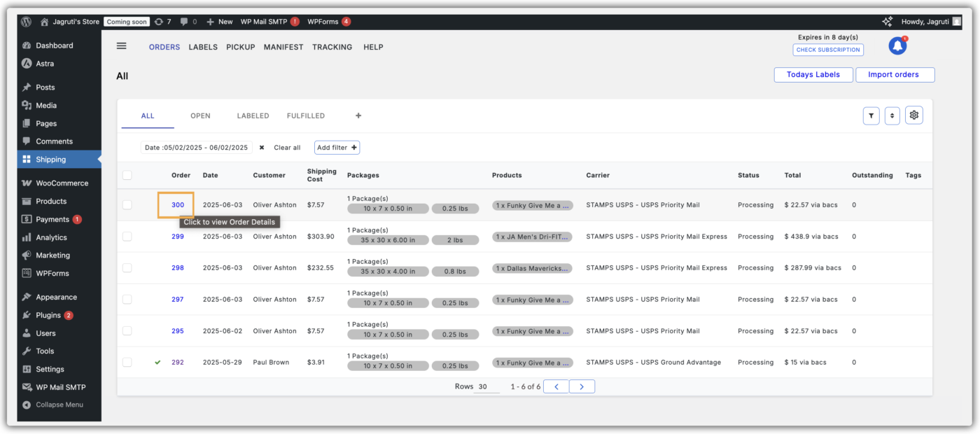Click CHECK SUBSCRIPTION button
This screenshot has height=434, width=980.
(828, 50)
